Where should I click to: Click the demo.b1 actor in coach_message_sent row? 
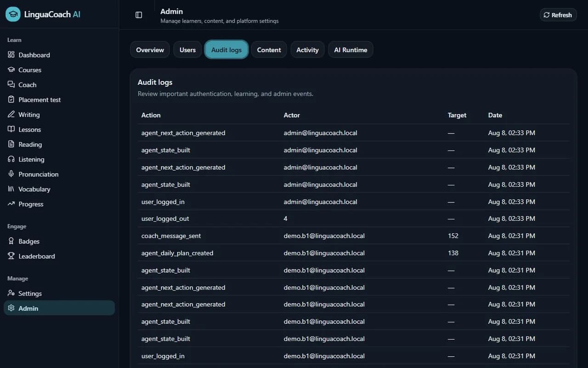[324, 236]
